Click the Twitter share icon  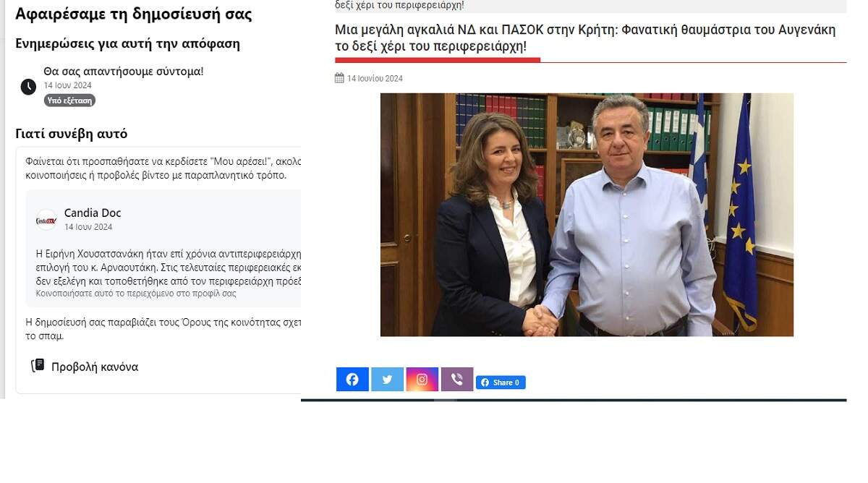click(388, 380)
